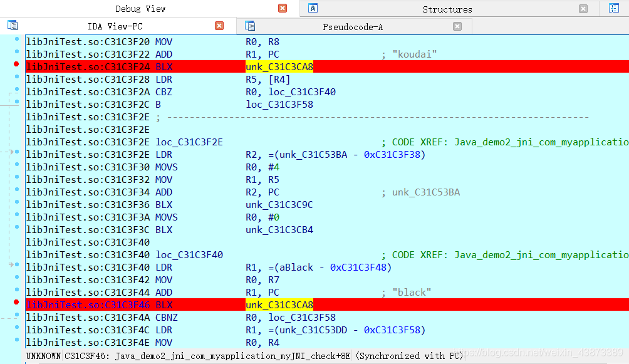
Task: Set breakpoint dot at C31C3F36 BLX
Action: point(17,202)
